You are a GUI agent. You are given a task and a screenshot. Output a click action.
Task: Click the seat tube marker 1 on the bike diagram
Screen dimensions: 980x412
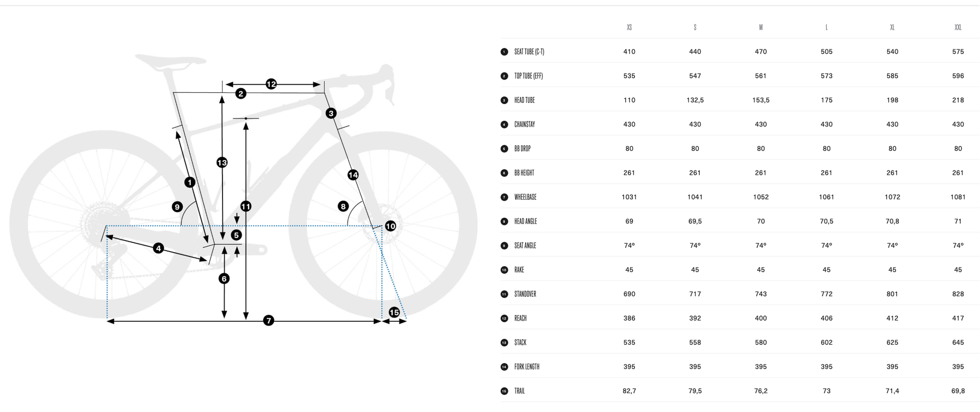(x=190, y=182)
